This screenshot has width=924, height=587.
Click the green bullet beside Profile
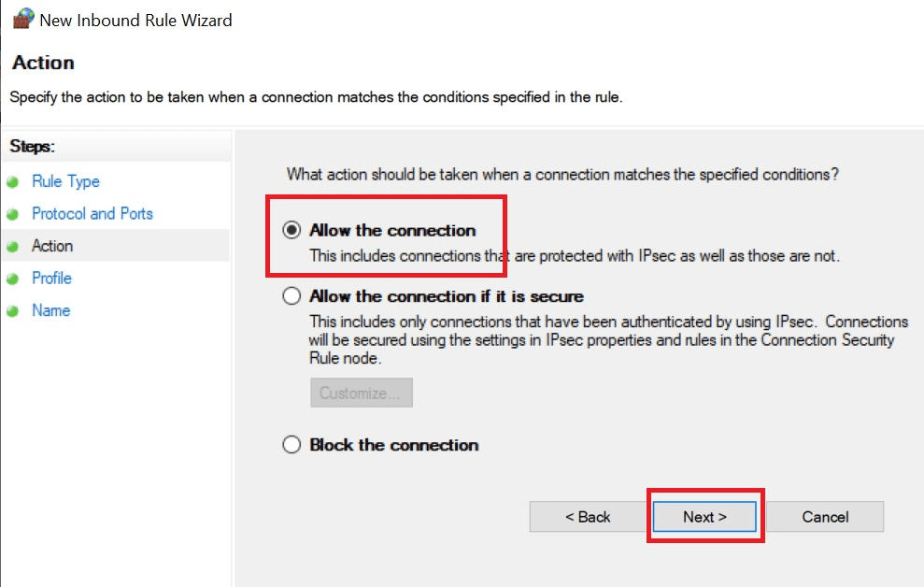pyautogui.click(x=13, y=279)
